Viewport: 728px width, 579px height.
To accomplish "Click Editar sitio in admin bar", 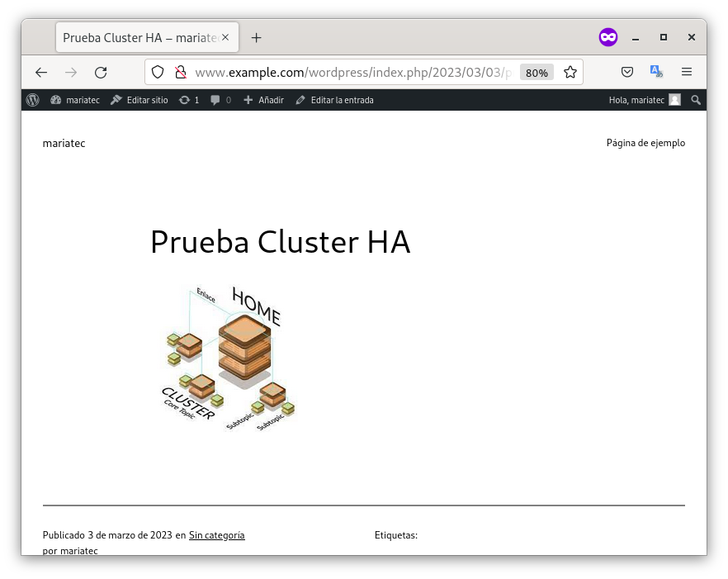I will 139,100.
